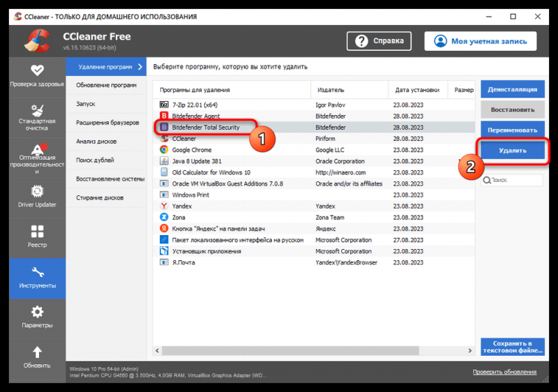Click publisher cell Zona Team
This screenshot has width=558, height=392.
[x=330, y=218]
